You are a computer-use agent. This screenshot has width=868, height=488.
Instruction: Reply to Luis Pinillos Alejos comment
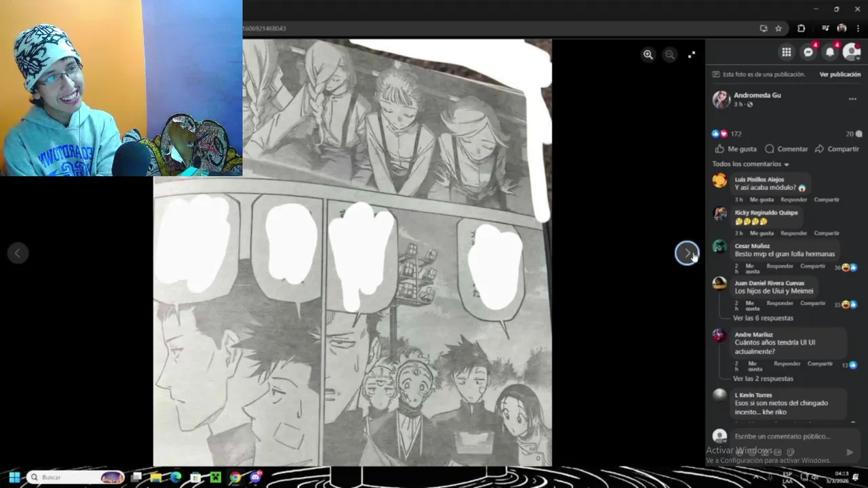(x=793, y=200)
